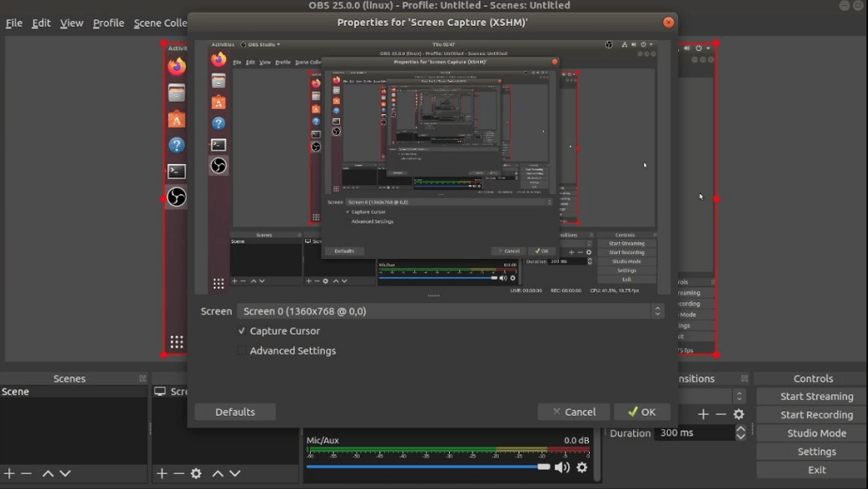Screen dimensions: 868x489
Task: Remove selected scene with minus icon
Action: 26,473
